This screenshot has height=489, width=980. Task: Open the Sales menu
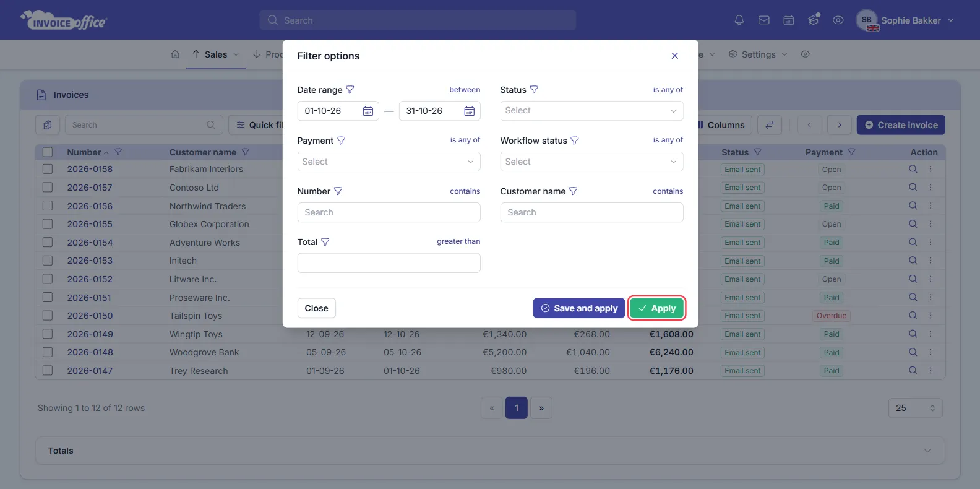click(x=216, y=54)
